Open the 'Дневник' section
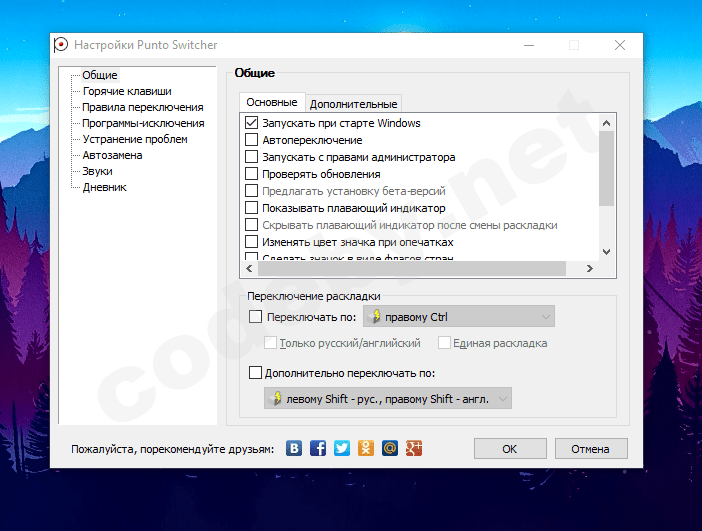702x531 pixels. pos(104,188)
